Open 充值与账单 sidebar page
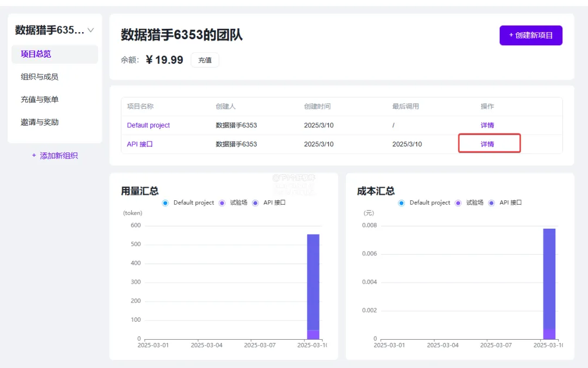588x368 pixels. [x=40, y=100]
